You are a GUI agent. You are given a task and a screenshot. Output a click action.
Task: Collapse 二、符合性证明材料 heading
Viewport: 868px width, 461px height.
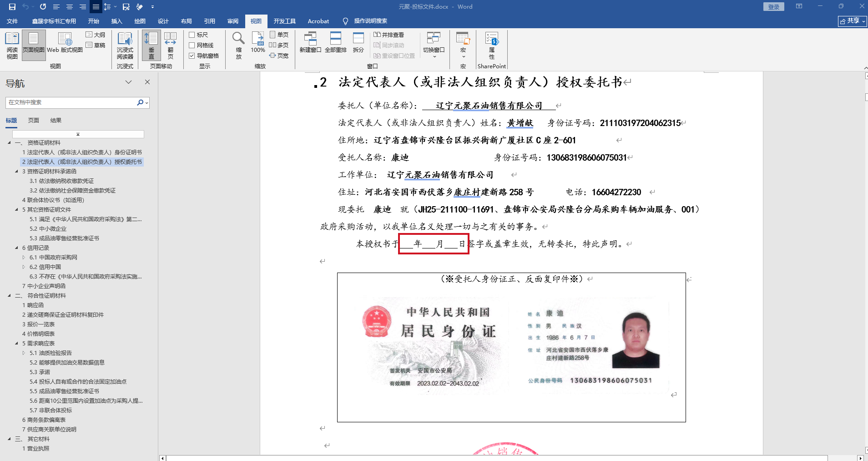point(9,296)
